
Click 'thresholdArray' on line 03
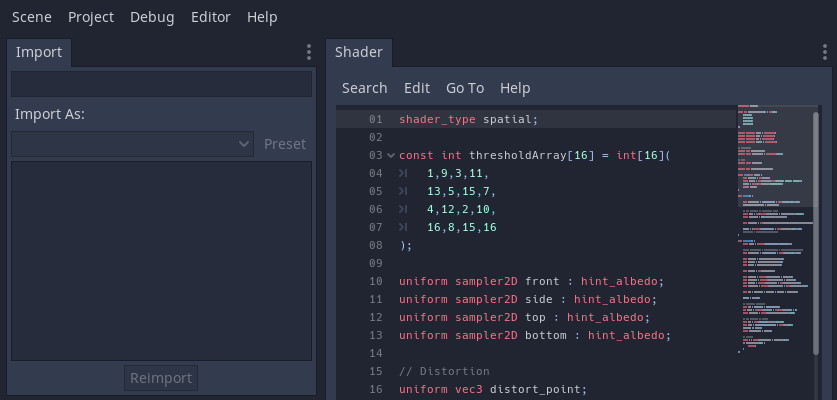[x=518, y=155]
